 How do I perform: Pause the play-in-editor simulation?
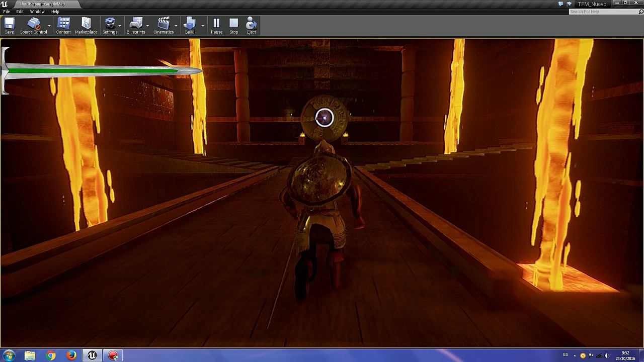pyautogui.click(x=216, y=26)
